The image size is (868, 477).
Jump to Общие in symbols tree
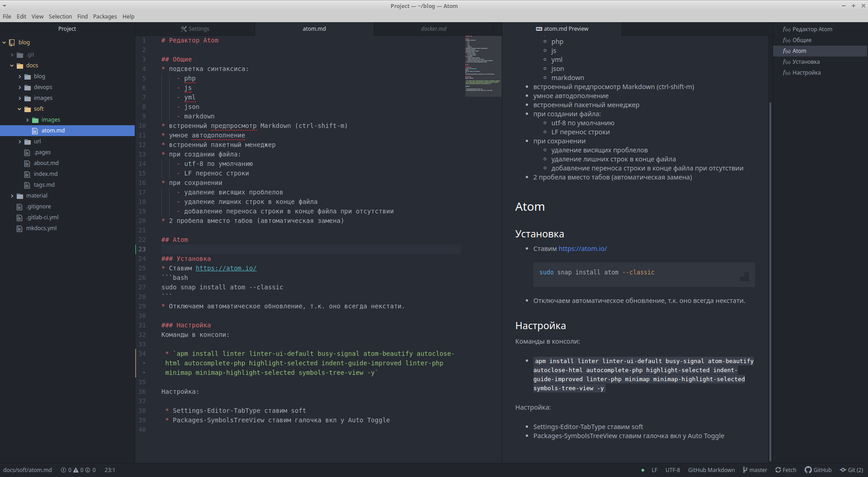(802, 40)
